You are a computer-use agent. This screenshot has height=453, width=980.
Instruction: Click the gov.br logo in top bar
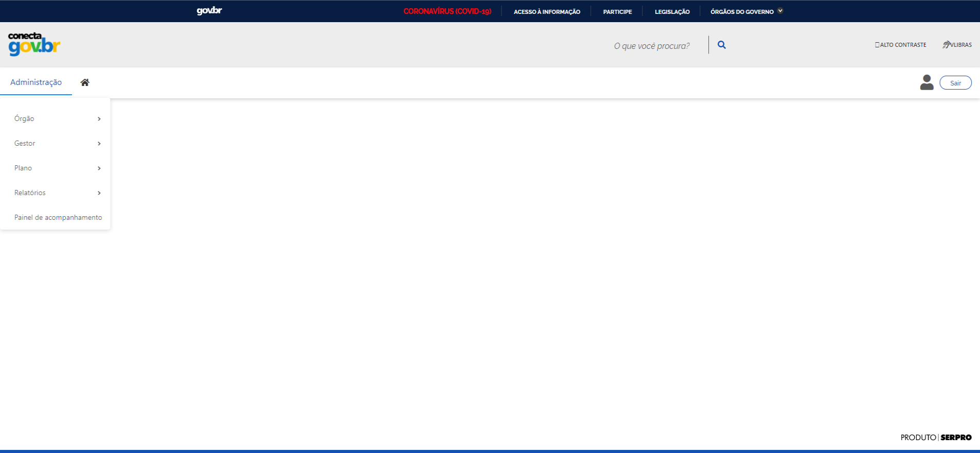209,11
